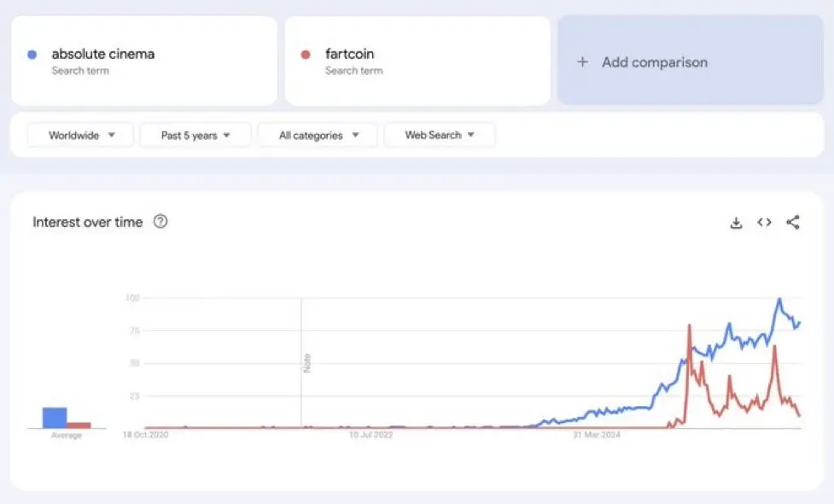Click the Interest over time heading

click(88, 223)
